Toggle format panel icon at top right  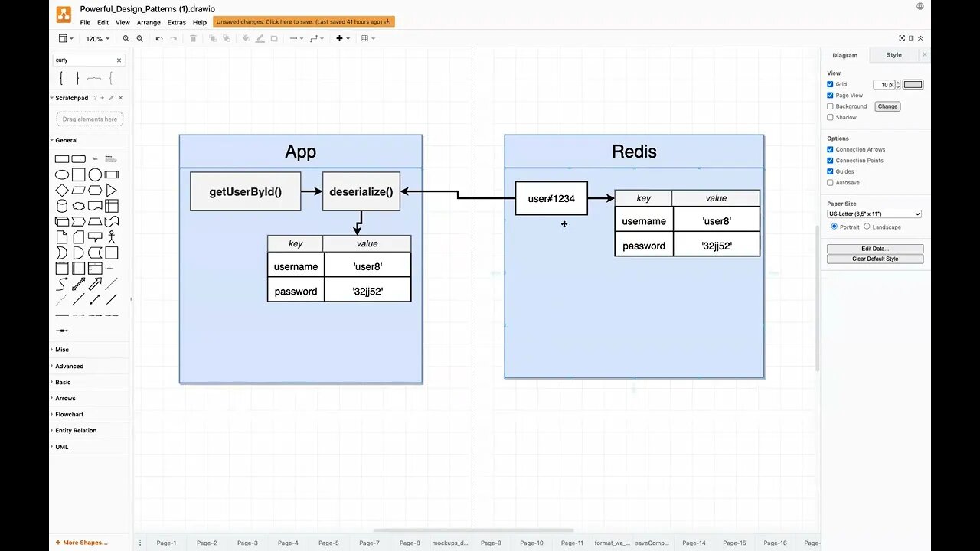[911, 38]
